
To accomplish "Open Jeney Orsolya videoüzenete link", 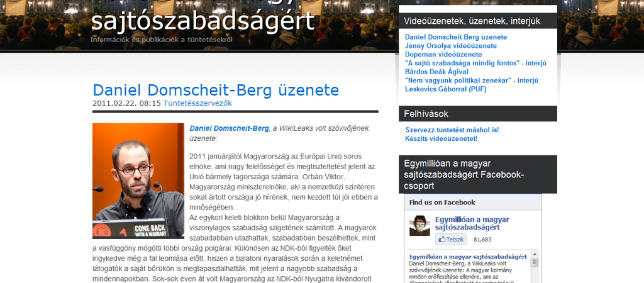I will [x=450, y=45].
